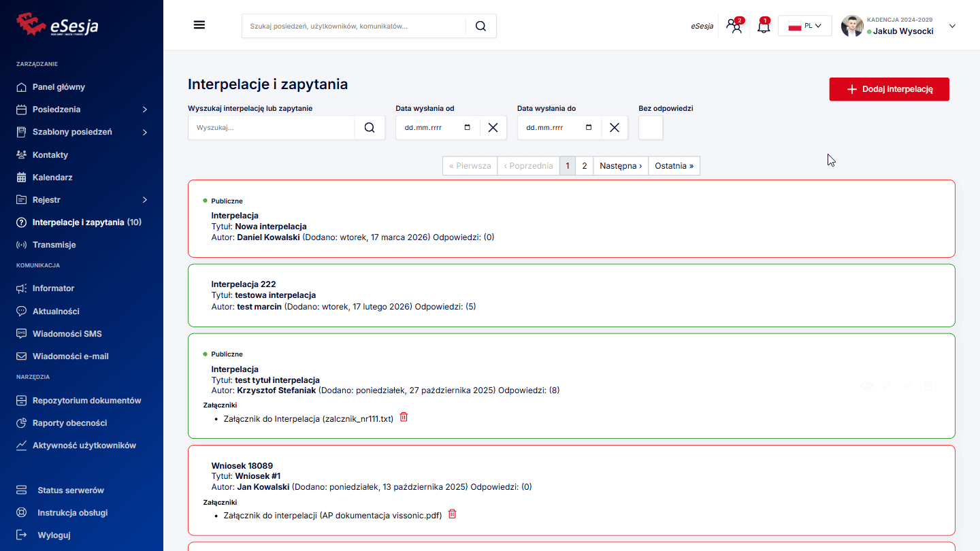Viewport: 980px width, 551px height.
Task: Click the interpelation search magnifier button
Action: pos(370,128)
